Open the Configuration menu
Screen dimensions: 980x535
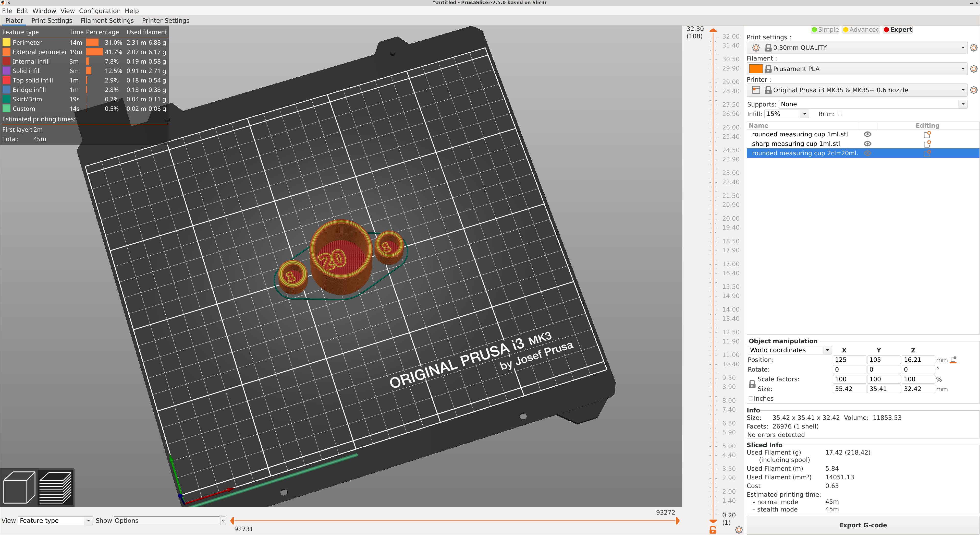[100, 11]
